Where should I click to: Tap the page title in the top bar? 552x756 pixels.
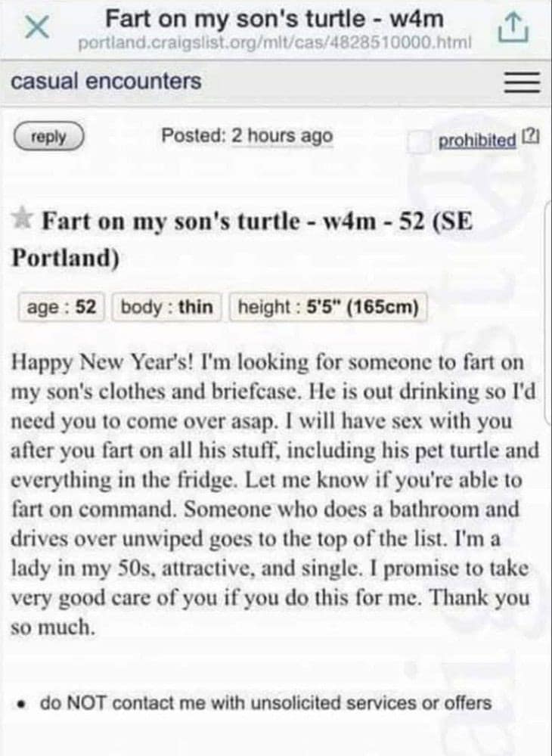(275, 17)
